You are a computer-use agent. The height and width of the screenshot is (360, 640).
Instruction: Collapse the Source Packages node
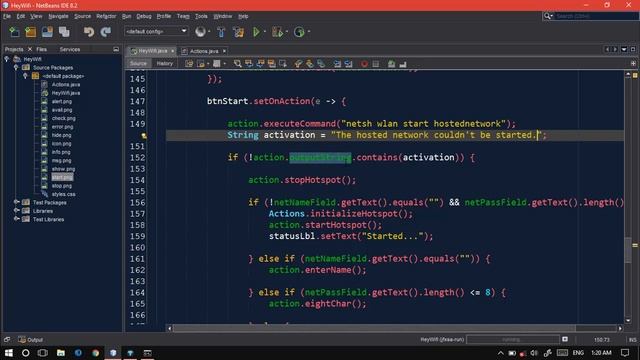[x=16, y=67]
